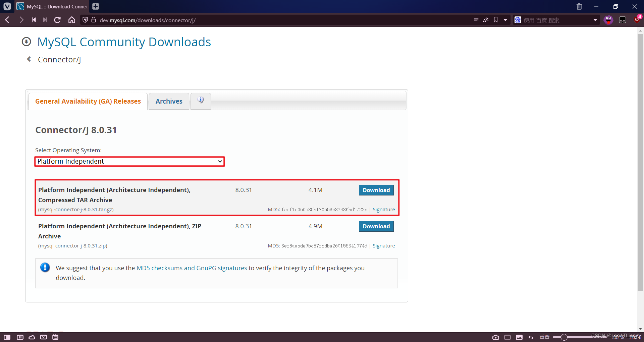644x342 pixels.
Task: Open the tracker blocker shield
Action: 85,20
